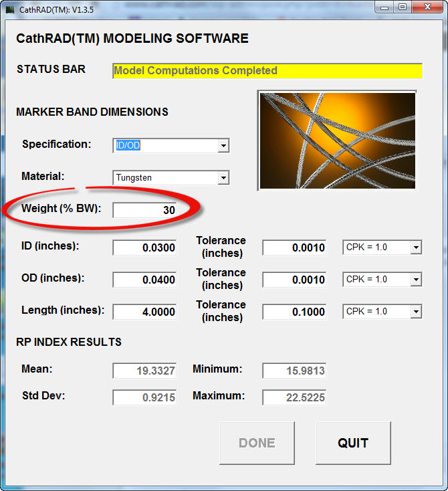
Task: Click the Std Dev result value 0.9215
Action: coord(144,398)
